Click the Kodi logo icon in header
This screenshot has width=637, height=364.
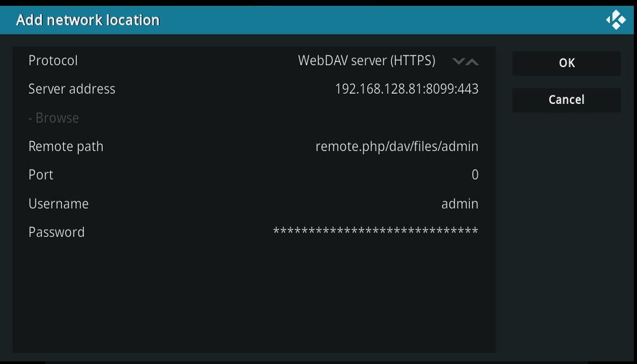[616, 20]
